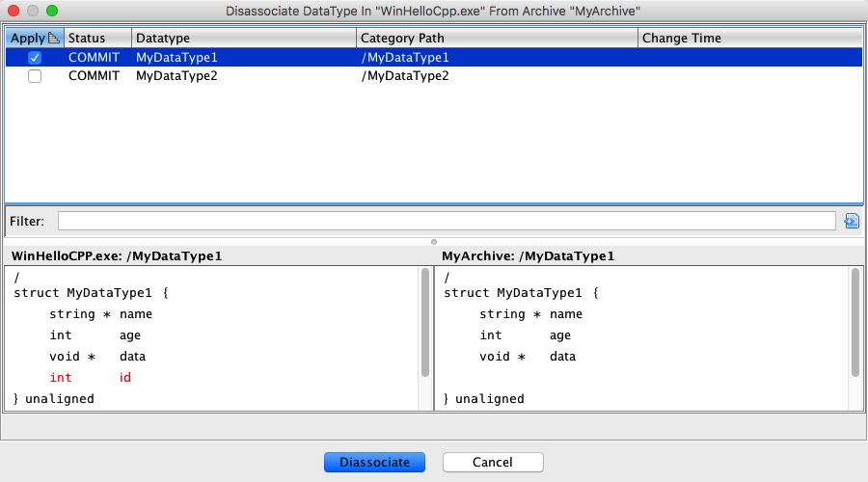Sort by Category Path column header
Screen dimensions: 868x482
pyautogui.click(x=496, y=38)
